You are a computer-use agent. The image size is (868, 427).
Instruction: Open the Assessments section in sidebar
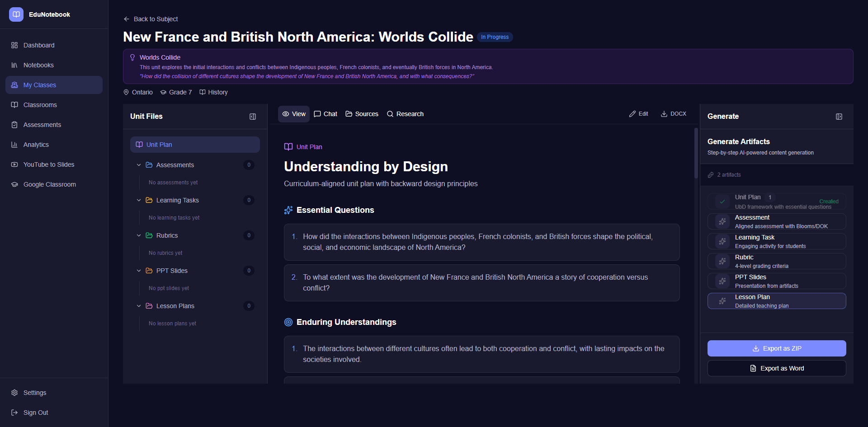[42, 124]
